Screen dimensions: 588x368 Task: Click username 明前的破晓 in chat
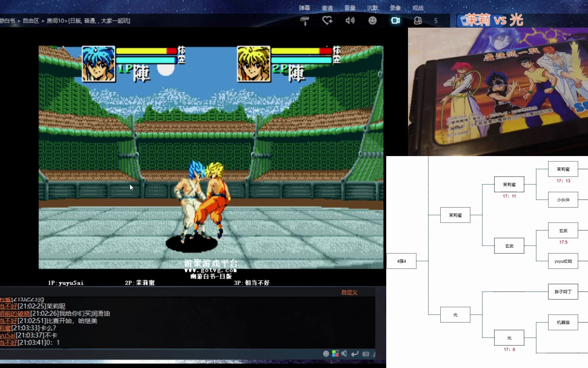pos(15,313)
